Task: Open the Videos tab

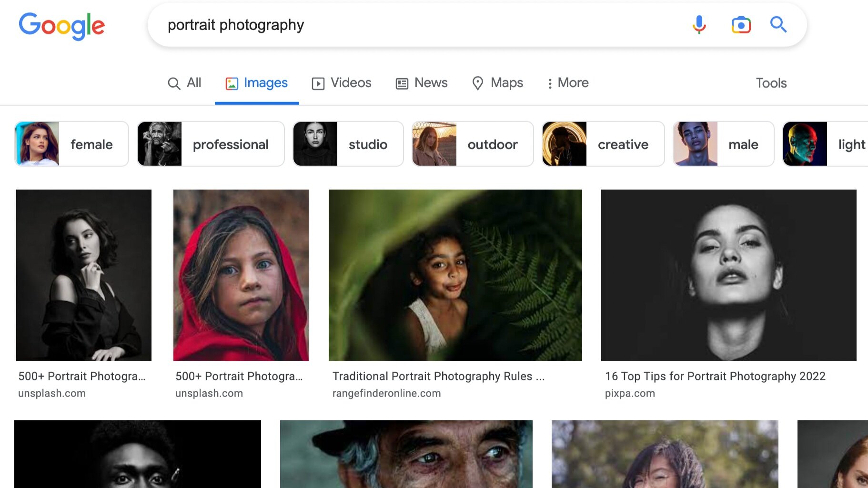Action: click(x=342, y=83)
